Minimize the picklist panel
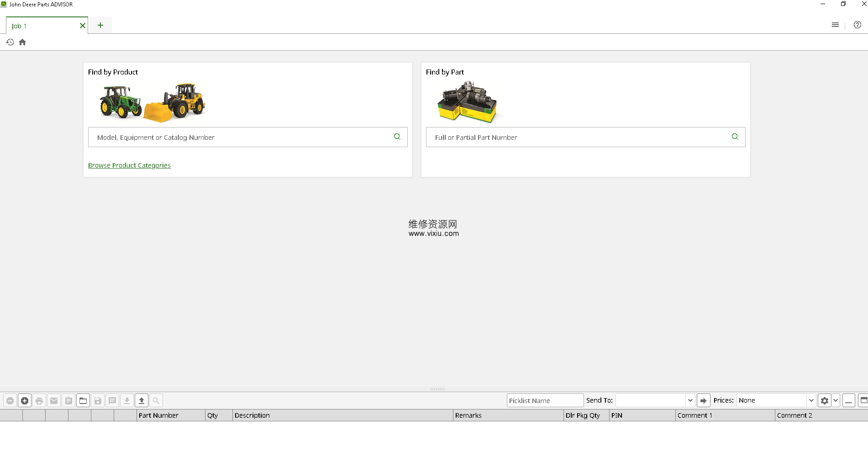 tap(849, 401)
